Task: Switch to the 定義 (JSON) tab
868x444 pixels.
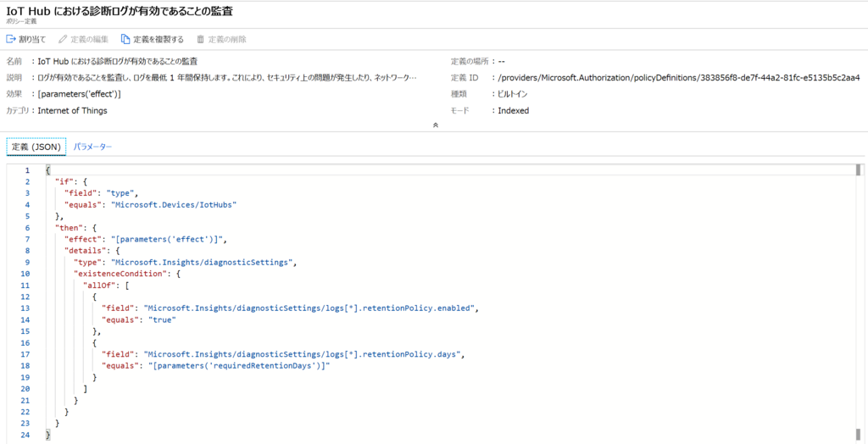Action: click(36, 147)
